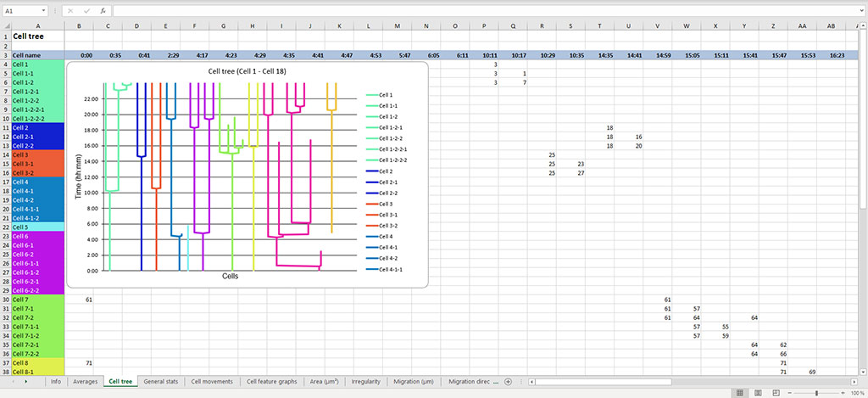Select column A header
Image resolution: width=868 pixels, height=398 pixels.
tap(37, 26)
